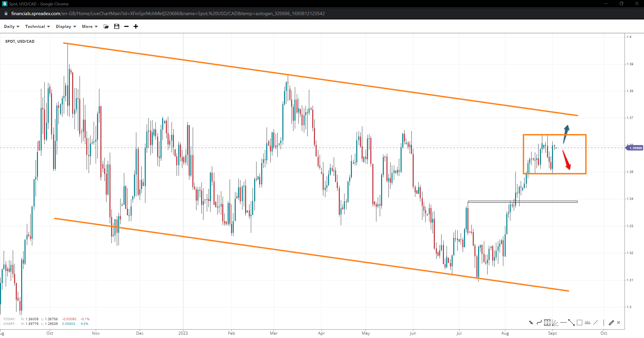This screenshot has height=338, width=644.
Task: Open the More menu
Action: pyautogui.click(x=89, y=27)
